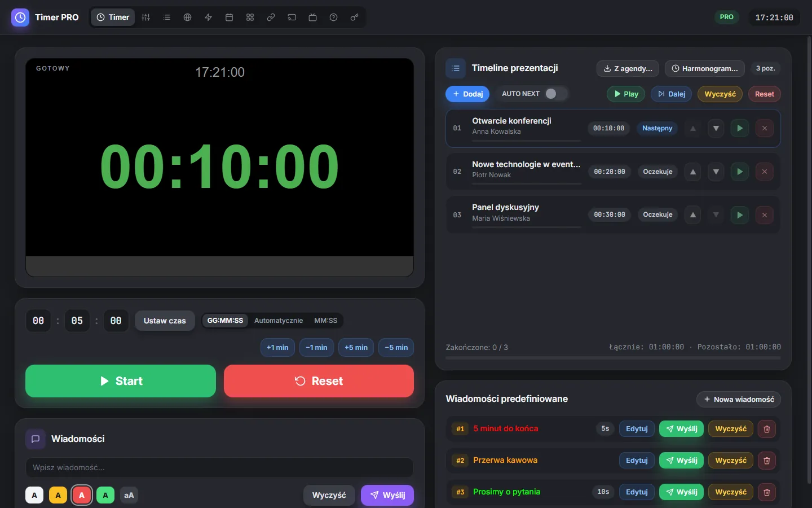The image size is (812, 508).
Task: Toggle the aA text case button
Action: (129, 495)
